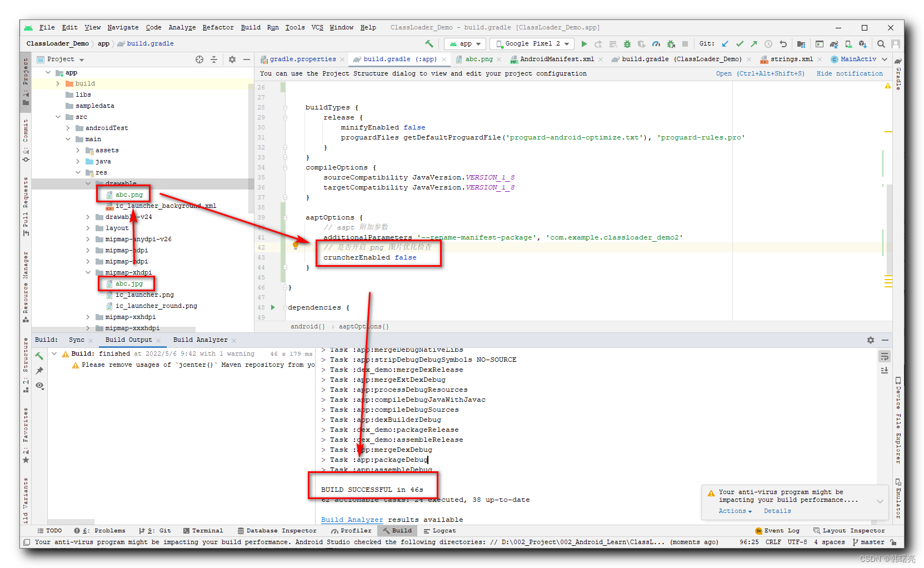Open the Analyze menu
Screen dimensions: 924x568
pos(182,27)
